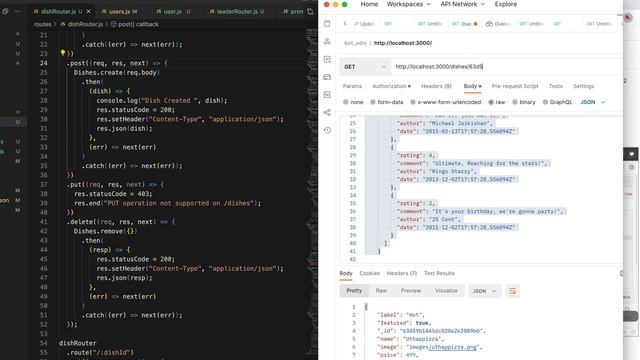Click '"name": "Uthappizza"' in response

410,339
